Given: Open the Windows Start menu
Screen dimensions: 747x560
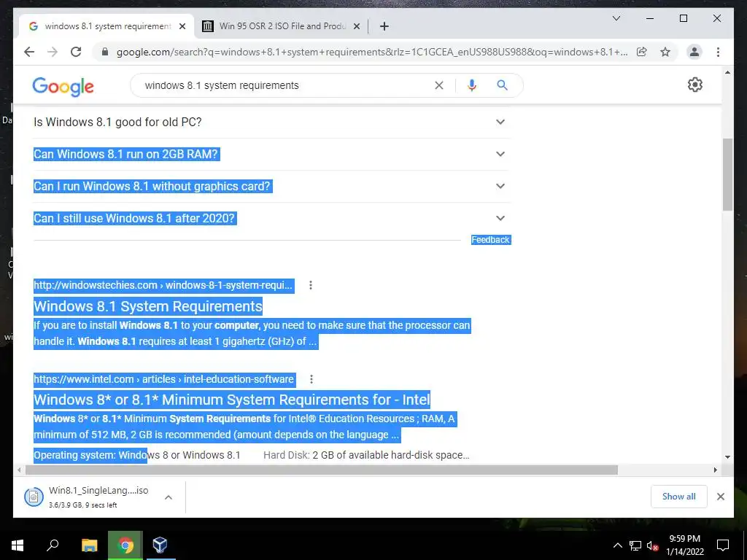Looking at the screenshot, I should pos(18,545).
